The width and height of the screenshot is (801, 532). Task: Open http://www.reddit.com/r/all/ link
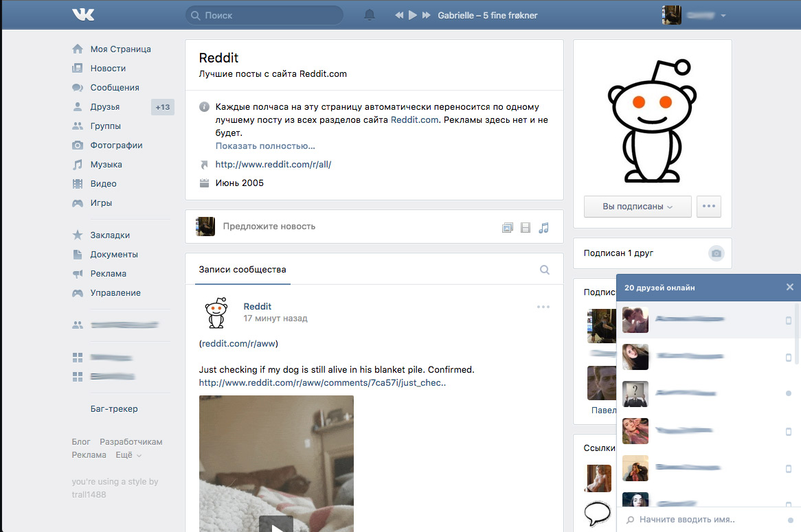pyautogui.click(x=273, y=164)
